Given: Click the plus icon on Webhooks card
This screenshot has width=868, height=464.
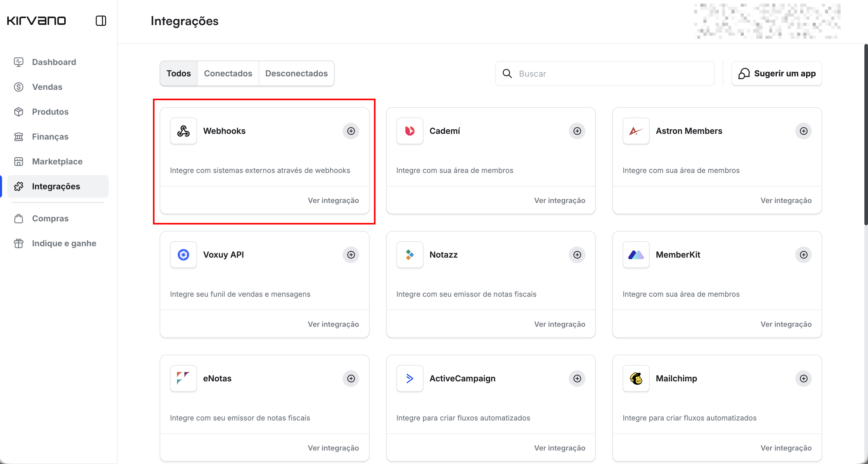Looking at the screenshot, I should [351, 131].
